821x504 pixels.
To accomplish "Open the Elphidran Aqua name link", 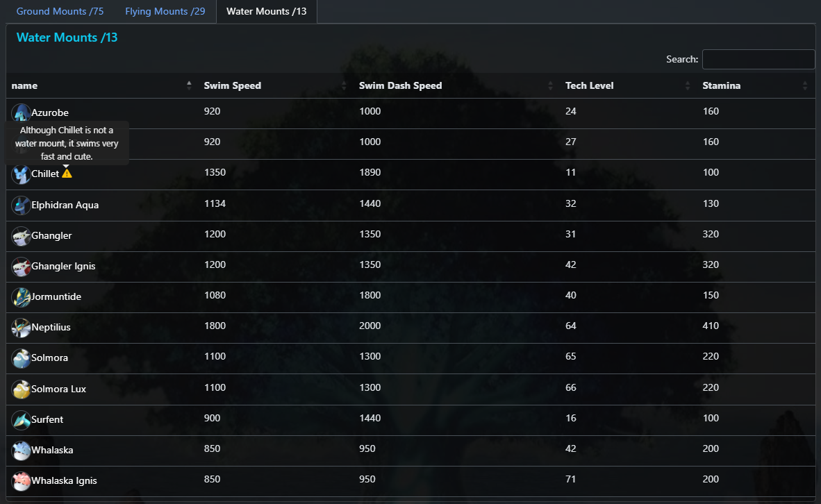I will [x=65, y=205].
